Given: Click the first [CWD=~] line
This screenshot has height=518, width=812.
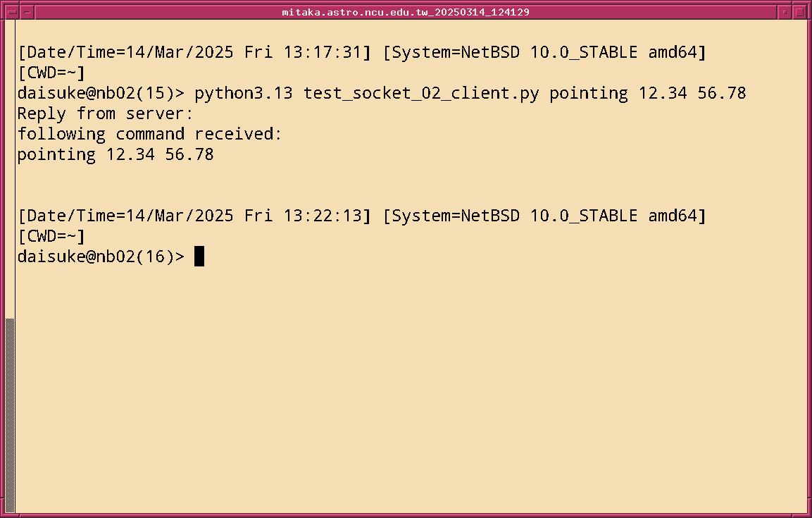Looking at the screenshot, I should [x=52, y=73].
